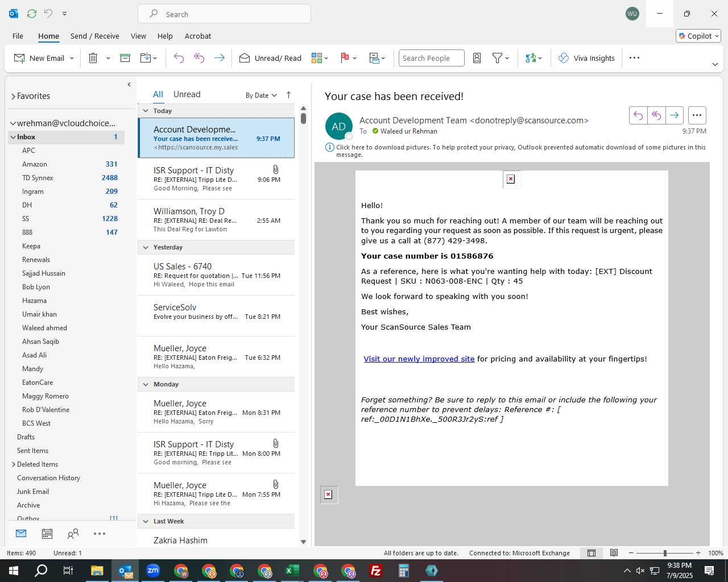
Task: Switch to Reading view in status bar
Action: pos(614,553)
